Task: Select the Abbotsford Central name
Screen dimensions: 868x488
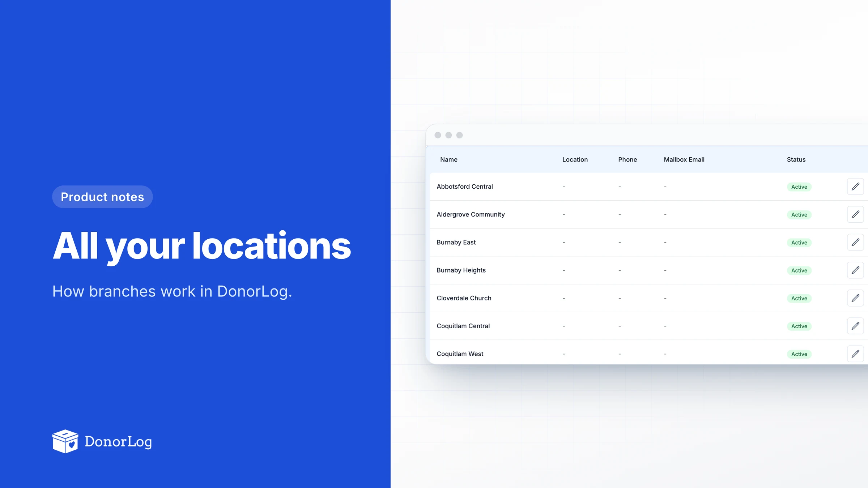Action: tap(464, 187)
